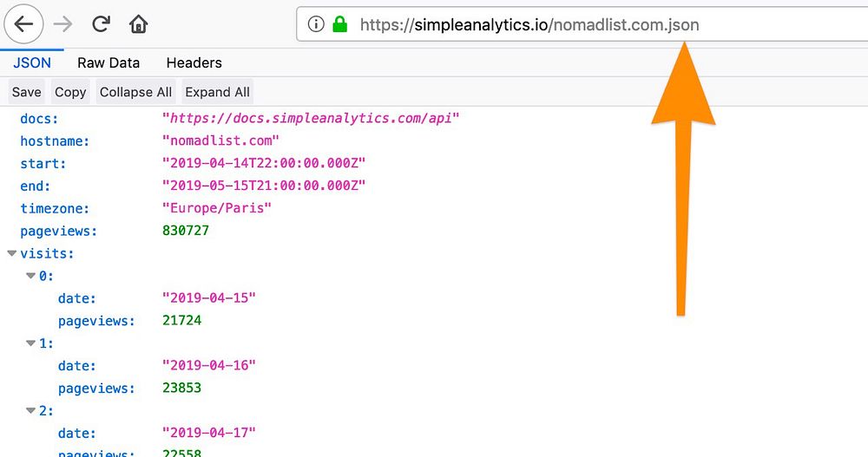Click the index 1 key label
Viewport: 868px width, 457px height.
coord(46,343)
